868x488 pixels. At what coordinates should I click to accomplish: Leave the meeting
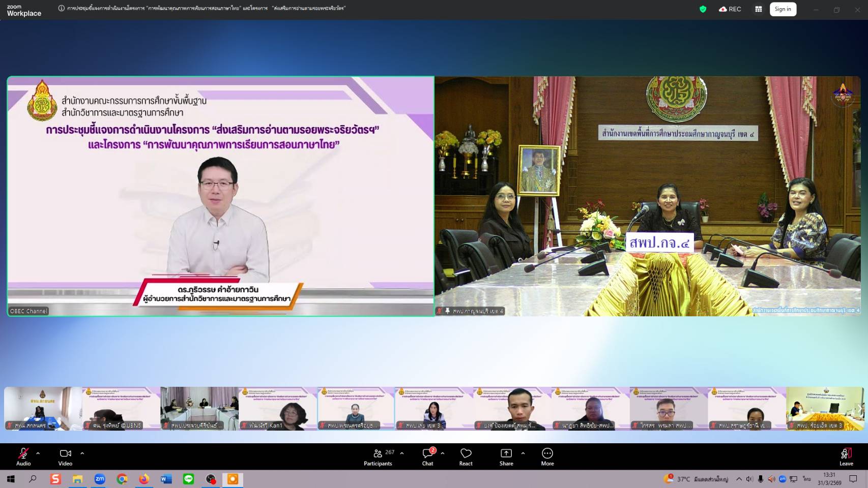point(846,456)
